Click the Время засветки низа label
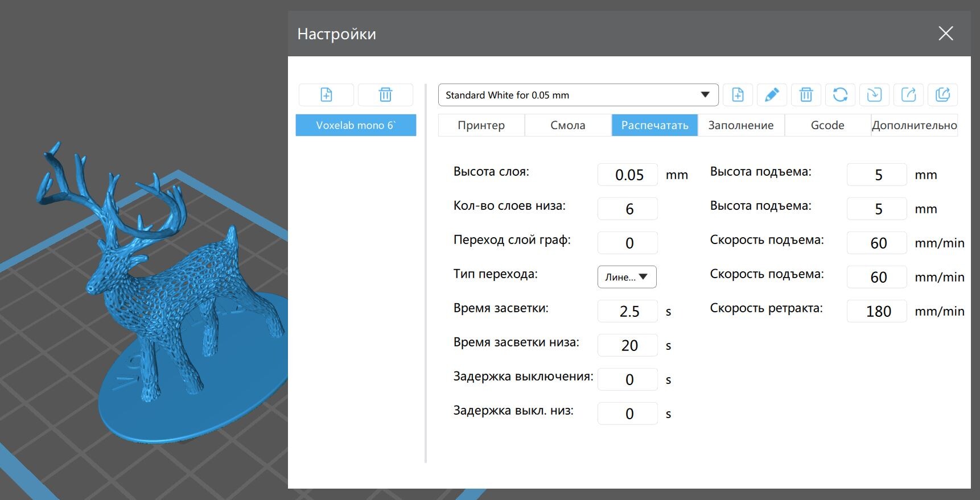Screen dimensions: 980x500 516,342
